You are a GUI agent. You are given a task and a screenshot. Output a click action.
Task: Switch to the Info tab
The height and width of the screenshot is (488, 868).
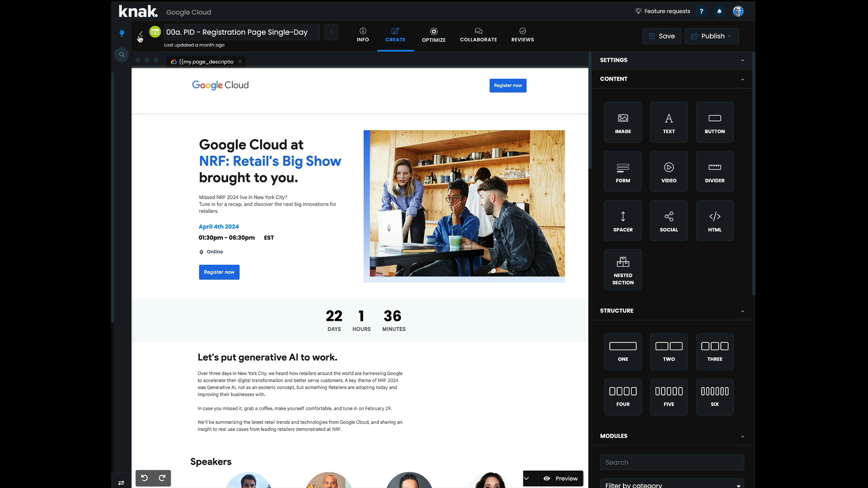pos(363,35)
